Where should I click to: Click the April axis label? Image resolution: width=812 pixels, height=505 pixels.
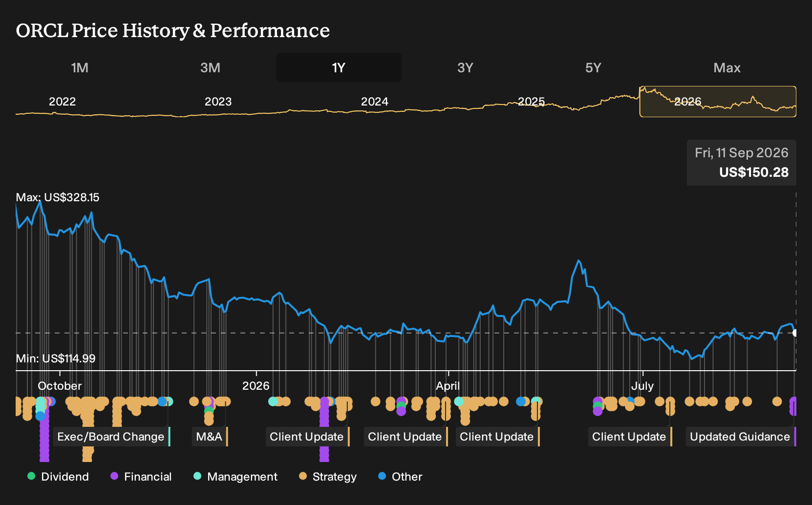[448, 386]
